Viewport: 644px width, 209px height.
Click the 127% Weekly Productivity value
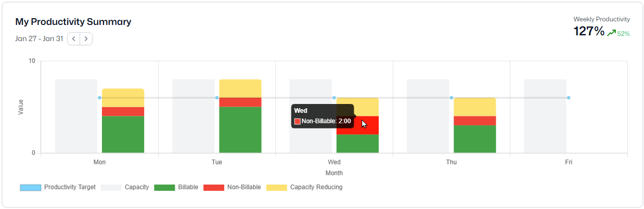click(x=589, y=32)
